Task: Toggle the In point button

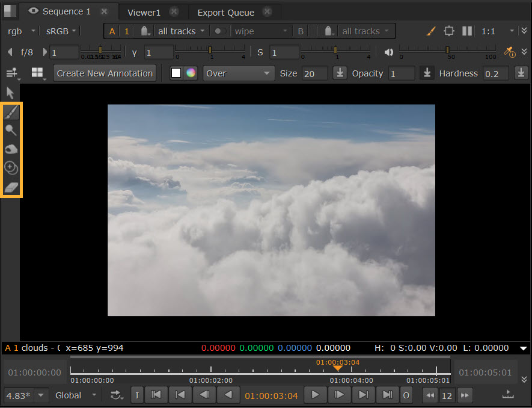Action: tap(137, 395)
